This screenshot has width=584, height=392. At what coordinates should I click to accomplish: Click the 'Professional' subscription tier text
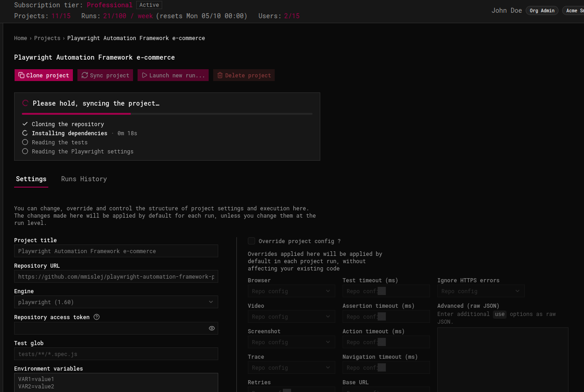coord(109,5)
